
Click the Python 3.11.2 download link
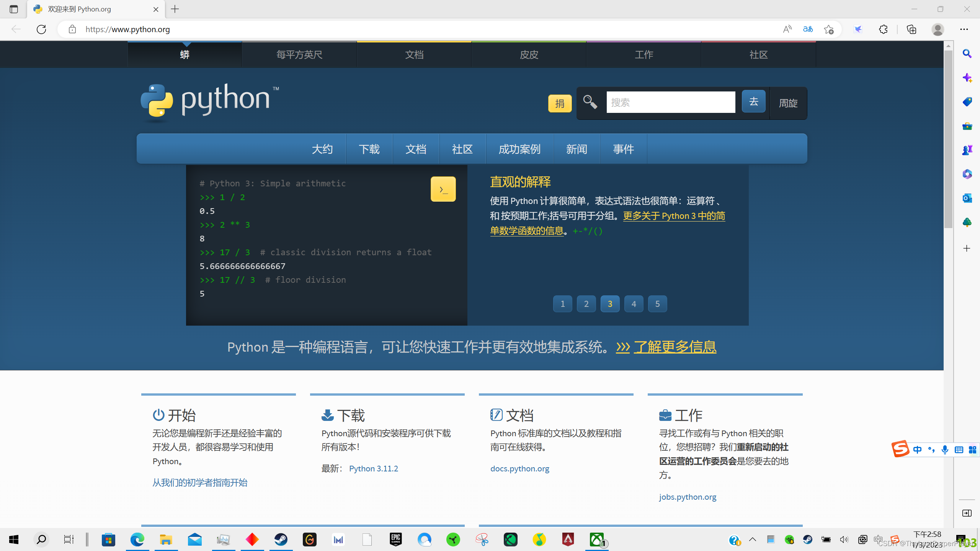click(373, 468)
